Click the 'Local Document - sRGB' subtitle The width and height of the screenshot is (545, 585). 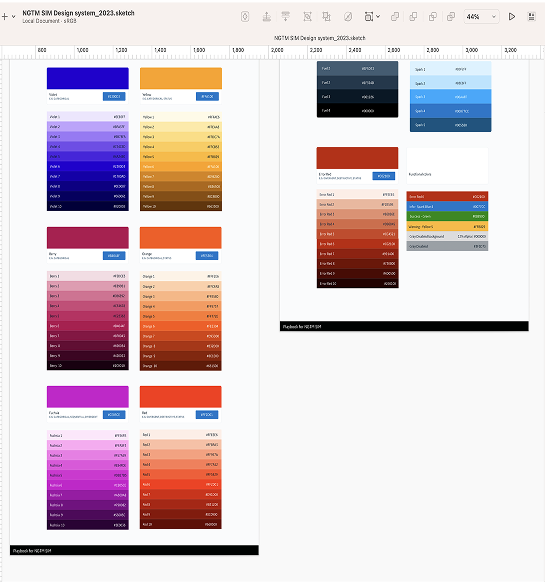pos(49,21)
